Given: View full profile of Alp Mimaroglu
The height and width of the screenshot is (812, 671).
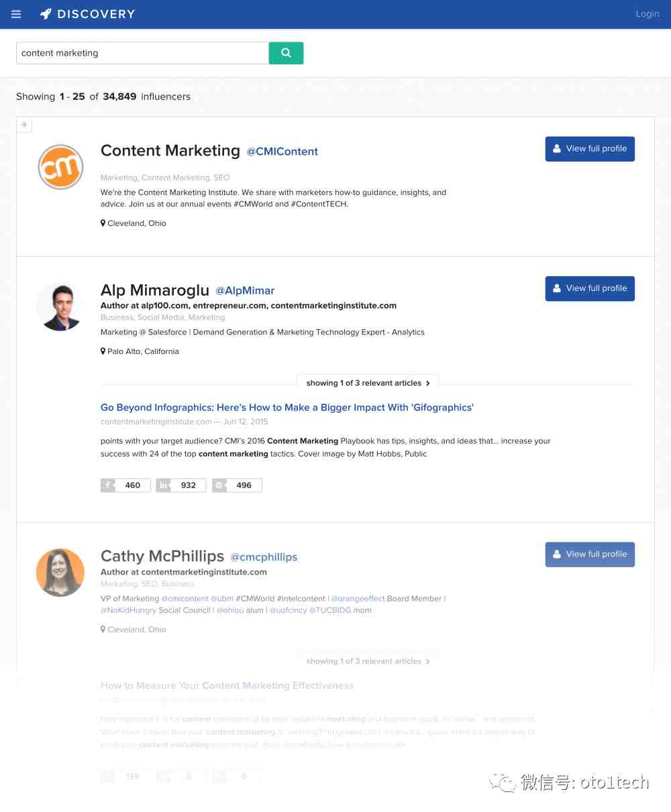Looking at the screenshot, I should pyautogui.click(x=590, y=288).
